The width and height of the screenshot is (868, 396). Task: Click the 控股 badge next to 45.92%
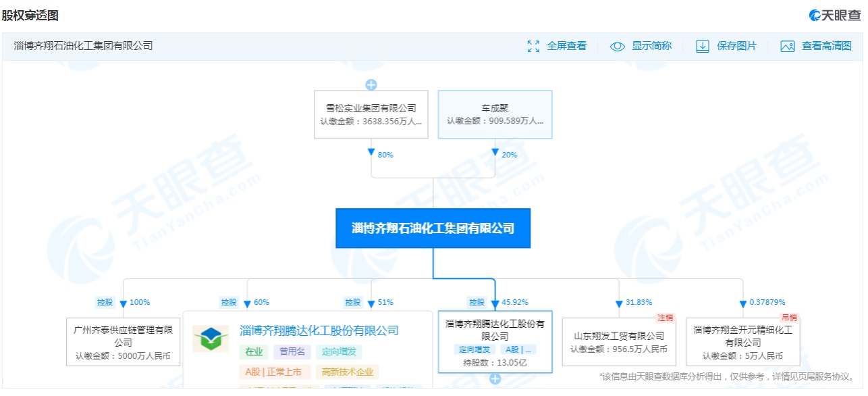coord(478,302)
